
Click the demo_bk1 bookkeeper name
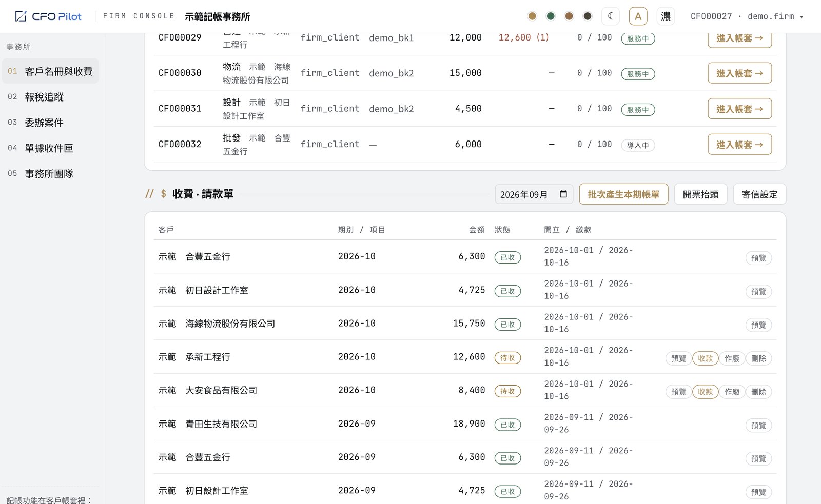[391, 38]
